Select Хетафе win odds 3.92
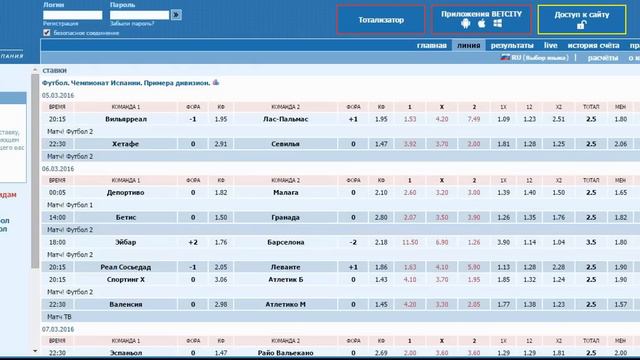 (x=410, y=144)
